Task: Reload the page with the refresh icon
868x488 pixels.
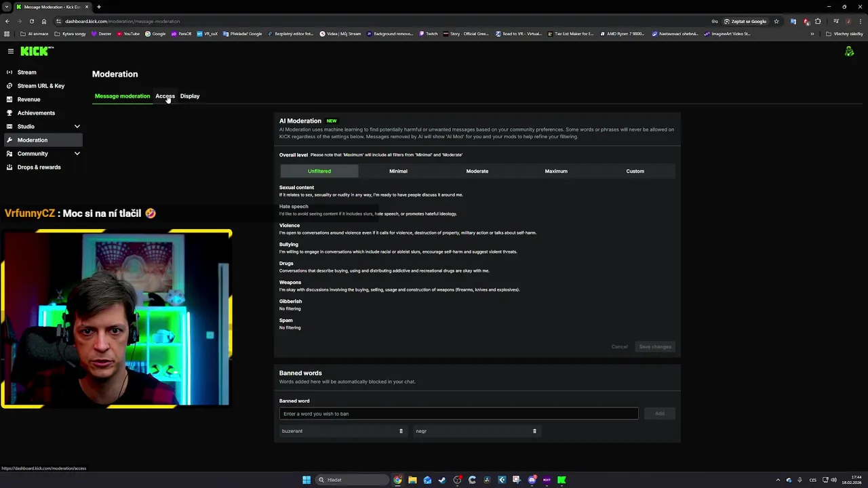Action: pos(31,21)
